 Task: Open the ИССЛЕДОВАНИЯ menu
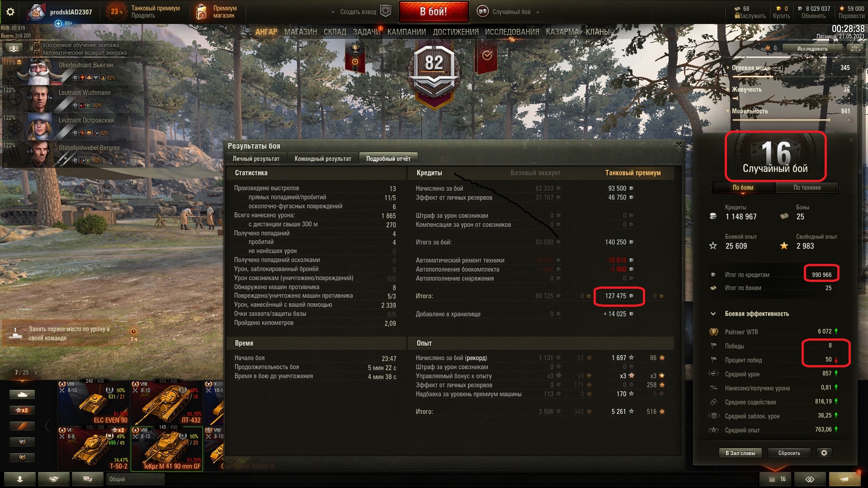pos(512,32)
